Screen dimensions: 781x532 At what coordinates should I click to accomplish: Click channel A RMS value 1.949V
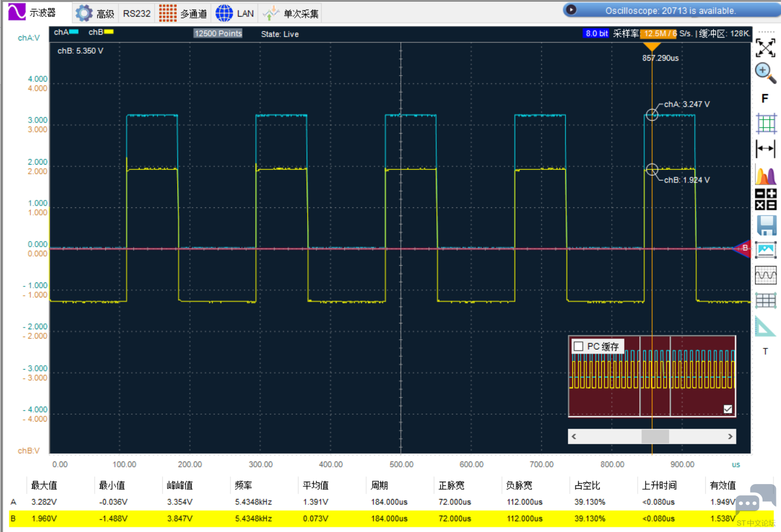coord(723,502)
